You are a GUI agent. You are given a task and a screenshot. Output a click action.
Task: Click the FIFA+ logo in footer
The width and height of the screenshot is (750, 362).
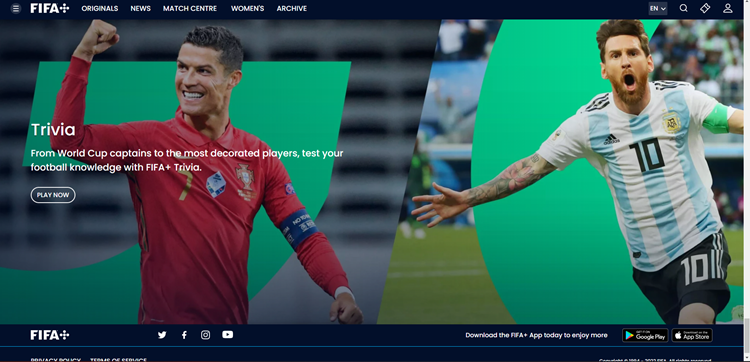coord(50,335)
